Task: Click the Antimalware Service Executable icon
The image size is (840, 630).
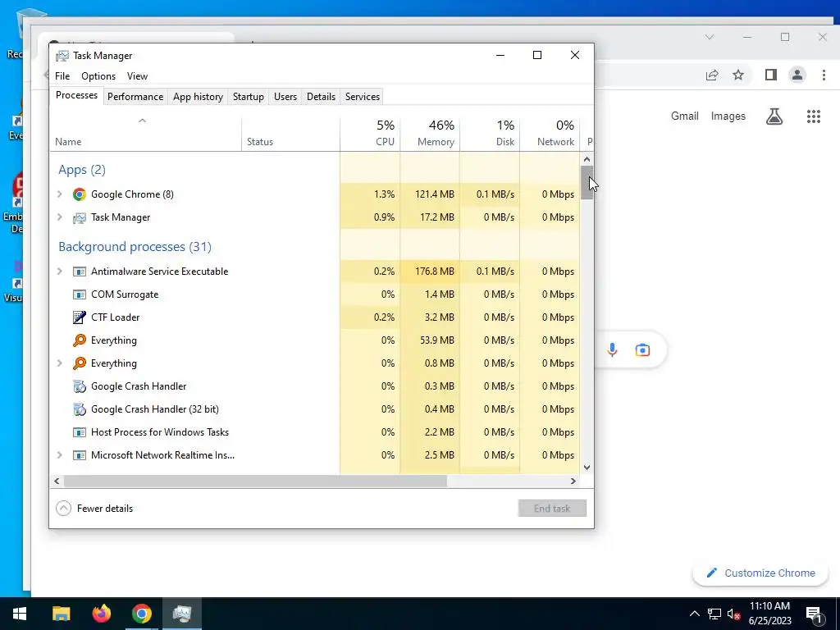Action: pyautogui.click(x=80, y=272)
